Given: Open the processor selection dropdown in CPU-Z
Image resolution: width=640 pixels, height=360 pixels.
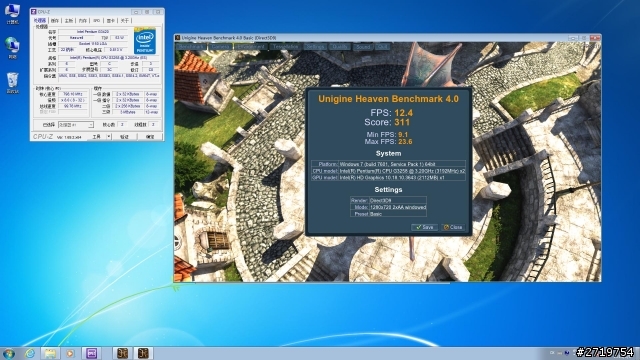Looking at the screenshot, I should (x=76, y=124).
